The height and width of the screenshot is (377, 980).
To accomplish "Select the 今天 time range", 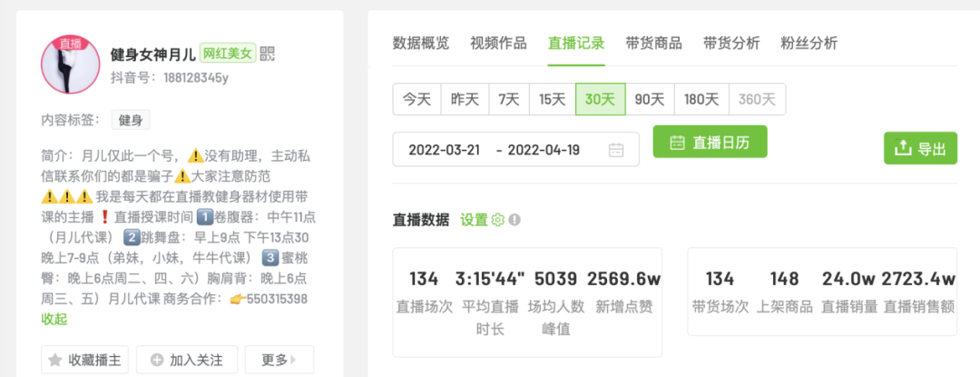I will (x=416, y=99).
